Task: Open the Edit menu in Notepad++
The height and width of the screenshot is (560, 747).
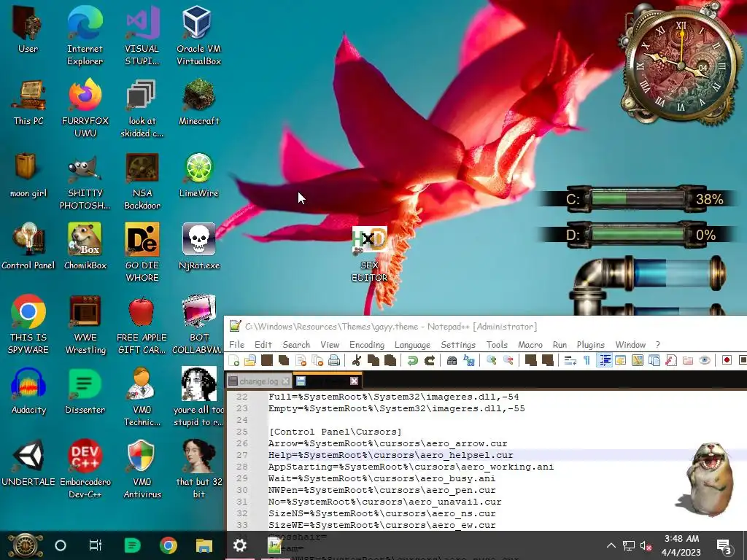Action: coord(263,344)
